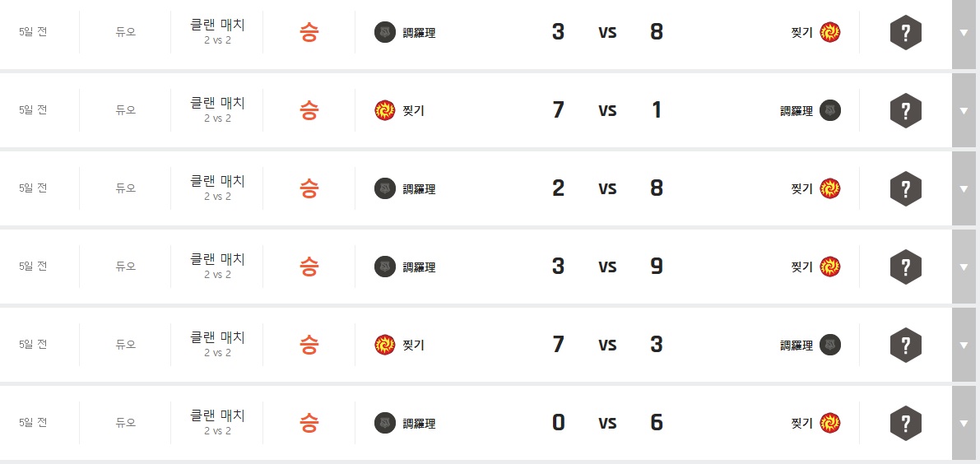Viewport: 980px width, 464px height.
Task: Click the dark 調羅理 emblem in the 7 vs 3 row
Action: (x=830, y=345)
